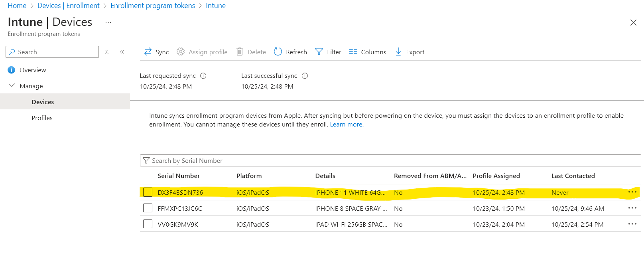Focus the sidebar Search box
Screen dimensions: 644x265
52,52
